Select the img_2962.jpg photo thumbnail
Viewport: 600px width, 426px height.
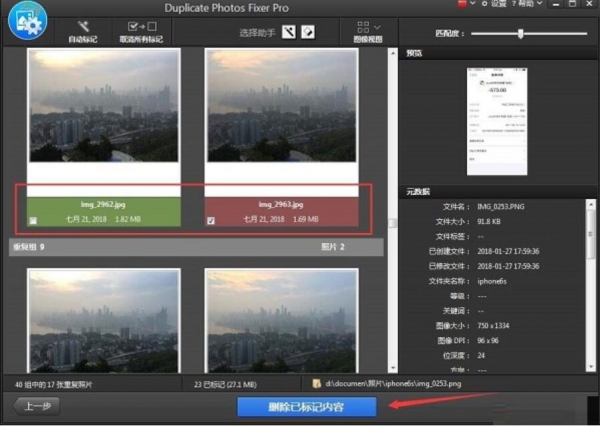(x=104, y=106)
